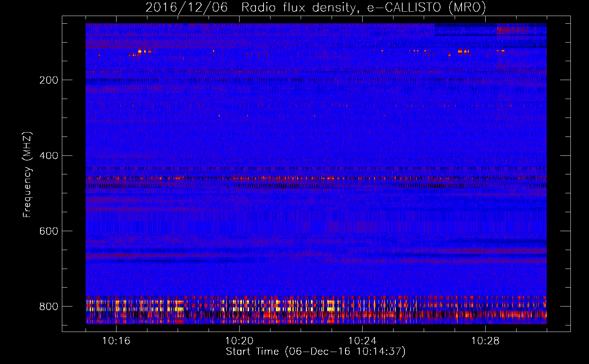
Task: Click the 10:20 time tick label
Action: point(239,341)
